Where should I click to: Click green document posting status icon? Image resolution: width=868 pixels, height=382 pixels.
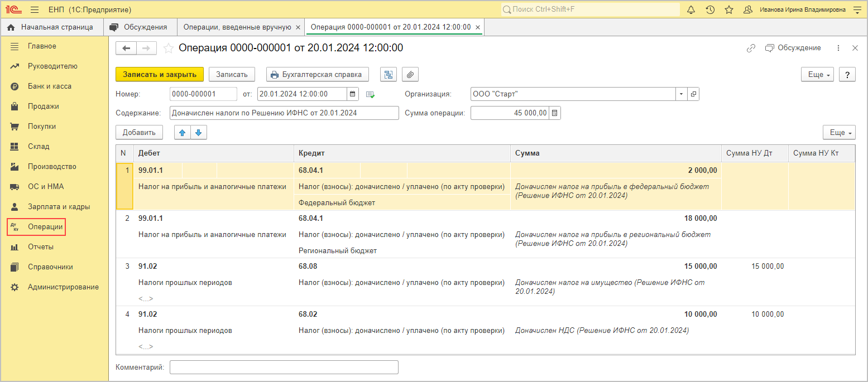pyautogui.click(x=370, y=95)
